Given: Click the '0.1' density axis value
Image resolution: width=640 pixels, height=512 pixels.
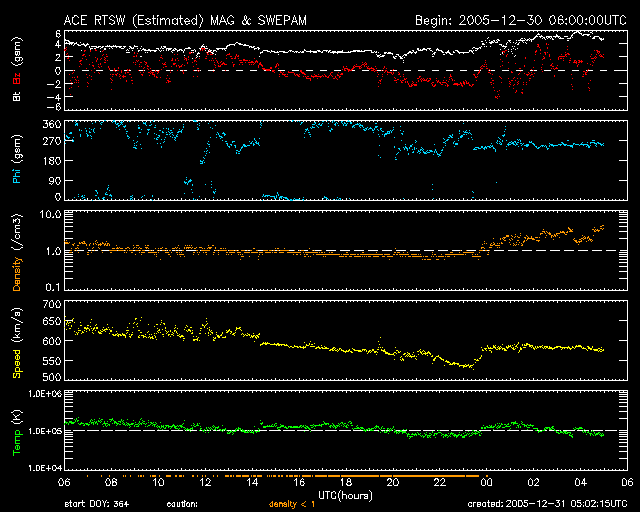Looking at the screenshot, I should click(x=53, y=287).
